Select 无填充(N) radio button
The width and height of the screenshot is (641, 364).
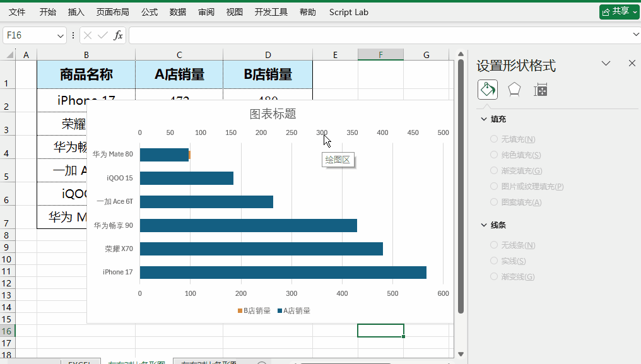(x=494, y=139)
